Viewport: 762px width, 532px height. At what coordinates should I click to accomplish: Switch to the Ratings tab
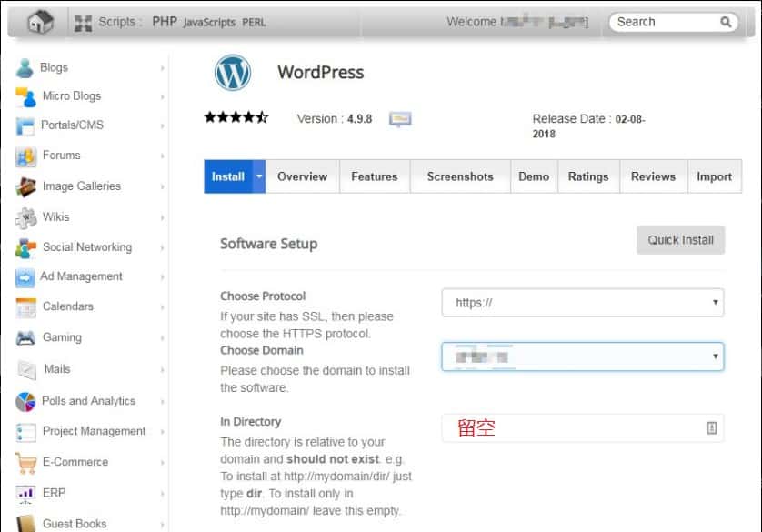(x=588, y=176)
